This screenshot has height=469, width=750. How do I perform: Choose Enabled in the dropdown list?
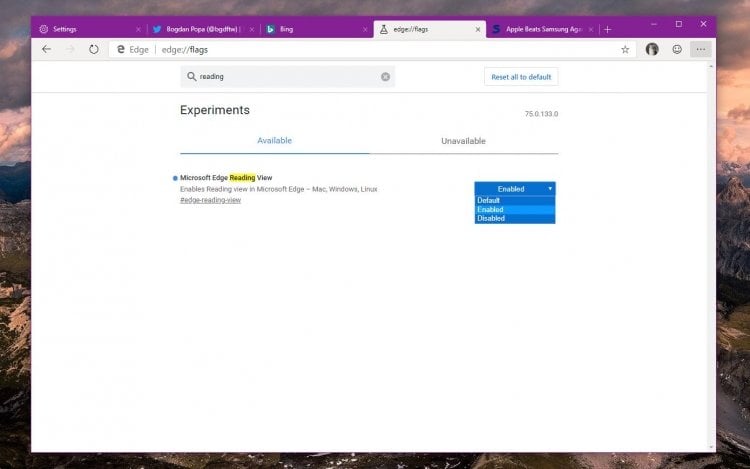point(515,209)
